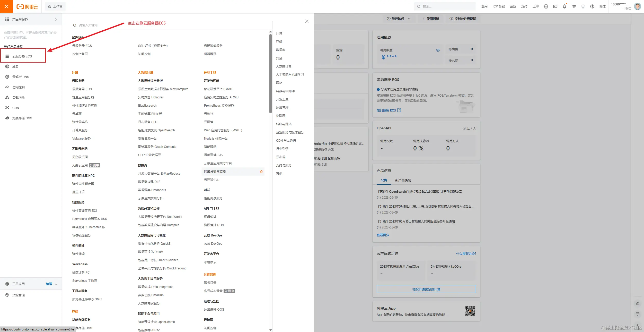
Task: Click 简体 language switch
Action: [602, 6]
